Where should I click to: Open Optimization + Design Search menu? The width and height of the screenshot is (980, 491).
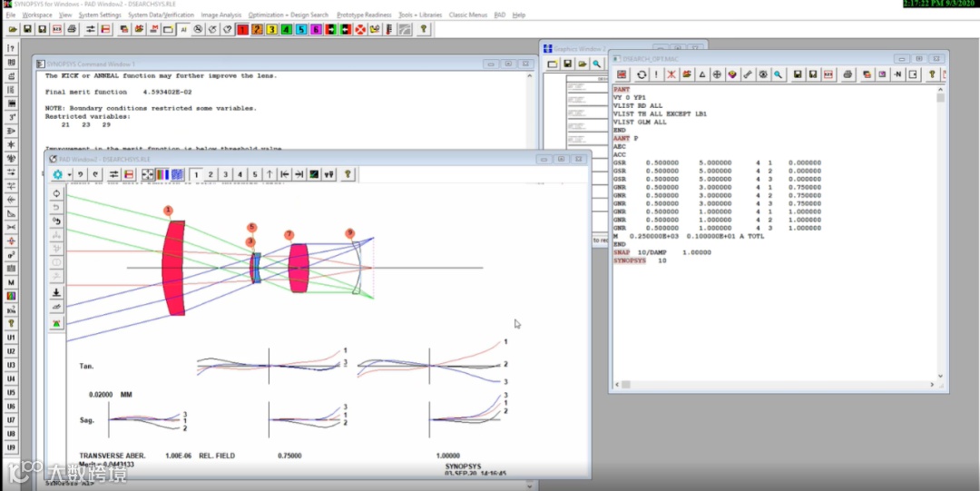click(289, 15)
